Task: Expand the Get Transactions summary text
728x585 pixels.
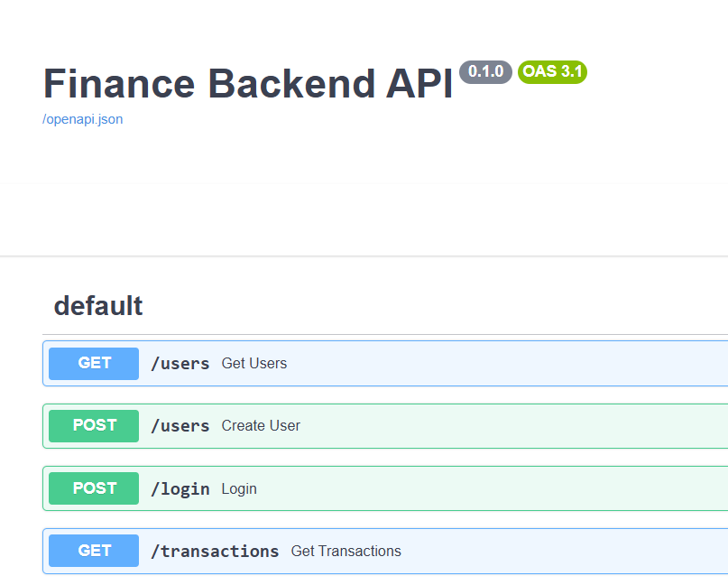Action: pos(346,551)
